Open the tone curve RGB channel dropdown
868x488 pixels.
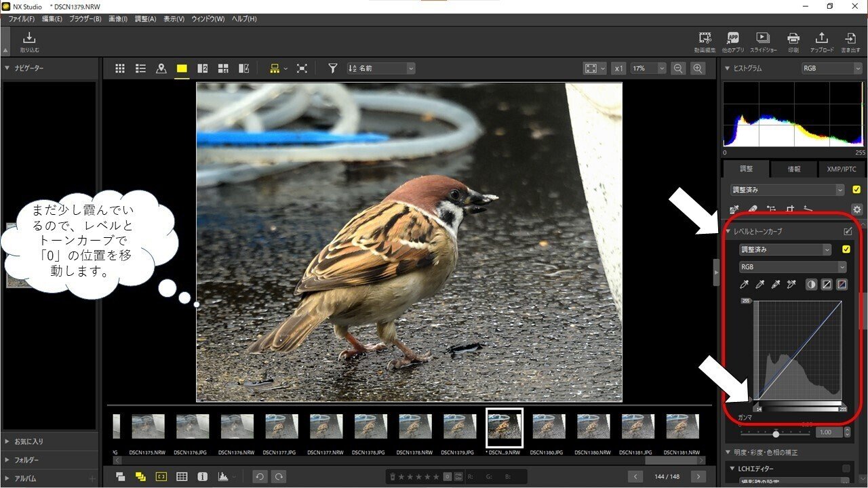(x=793, y=267)
